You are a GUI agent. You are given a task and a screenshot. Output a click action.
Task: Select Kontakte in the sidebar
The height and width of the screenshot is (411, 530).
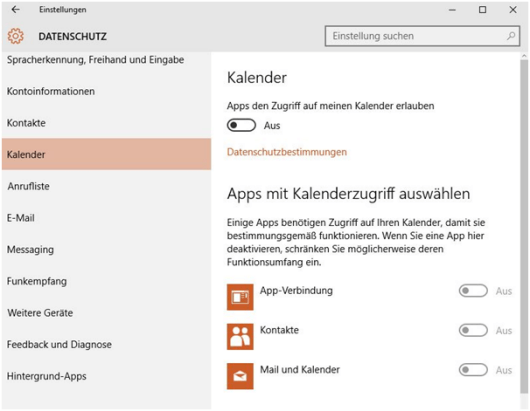click(106, 123)
